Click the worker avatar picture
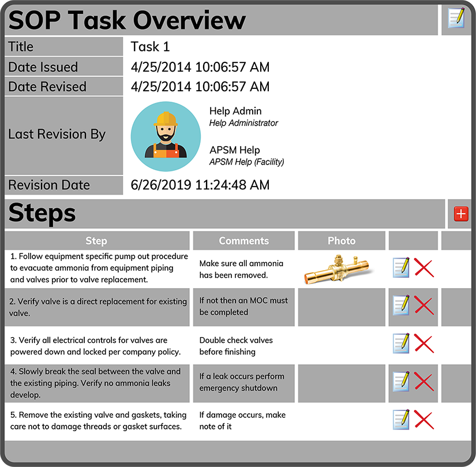The width and height of the screenshot is (476, 467). click(166, 136)
